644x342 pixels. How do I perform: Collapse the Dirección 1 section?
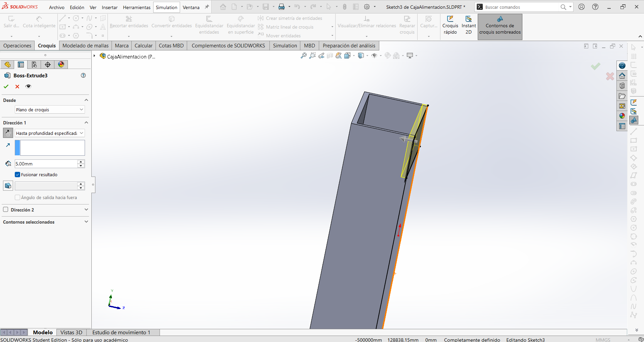86,123
